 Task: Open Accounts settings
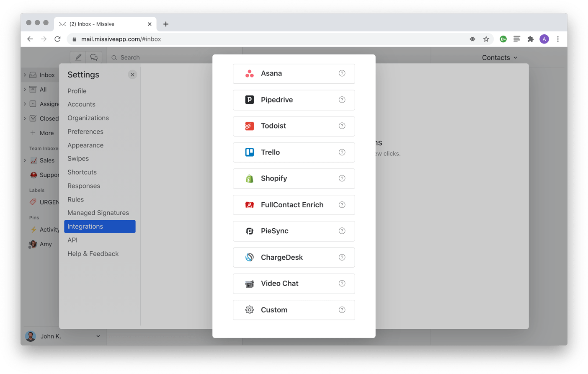(81, 104)
